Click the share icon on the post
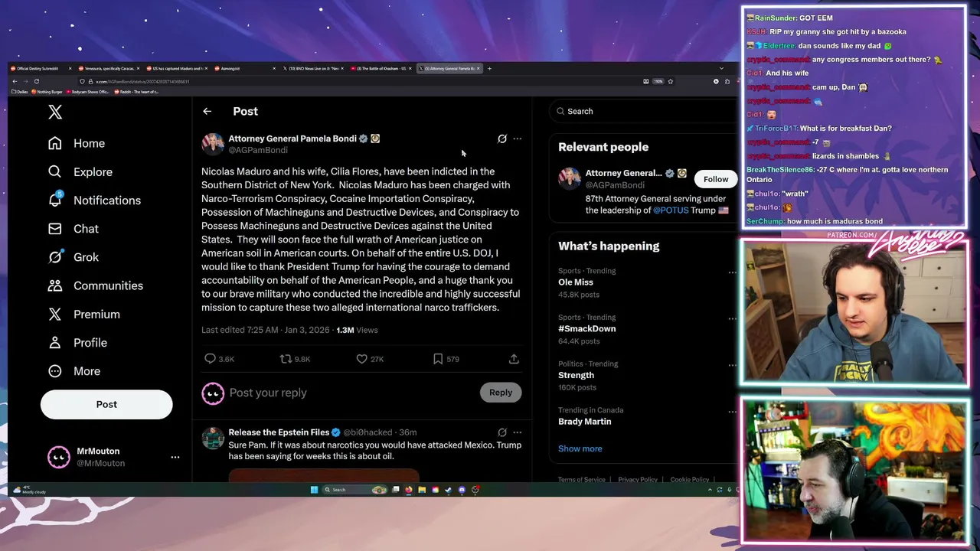This screenshot has width=980, height=551. (x=514, y=358)
